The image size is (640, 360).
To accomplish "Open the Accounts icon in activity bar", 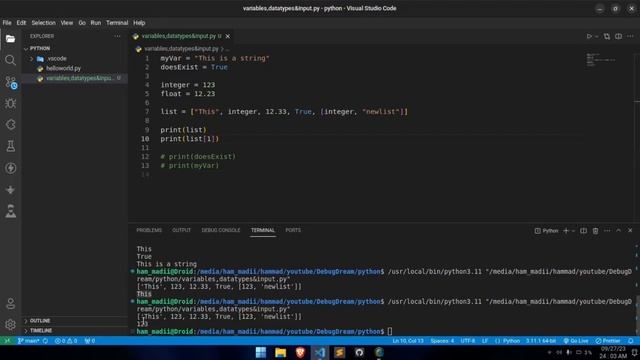I will (x=11, y=303).
